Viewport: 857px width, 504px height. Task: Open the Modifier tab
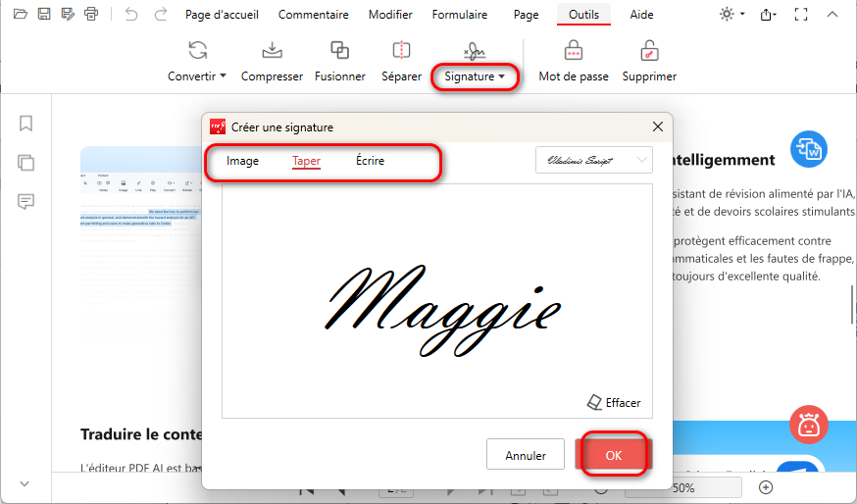pyautogui.click(x=390, y=15)
